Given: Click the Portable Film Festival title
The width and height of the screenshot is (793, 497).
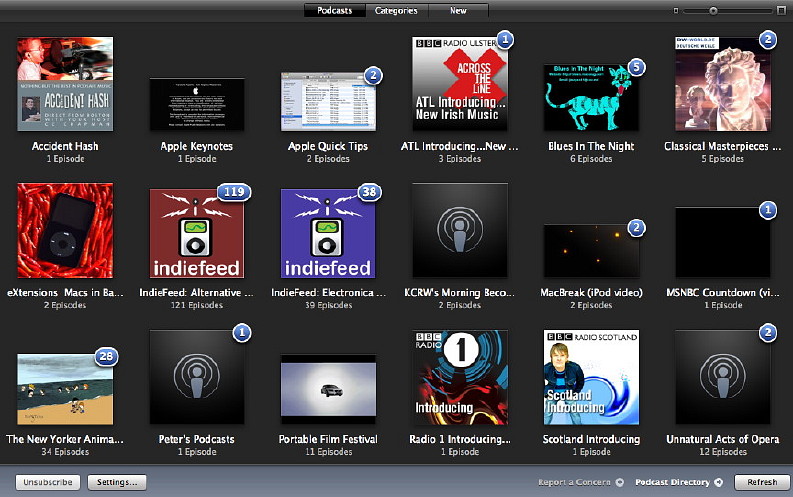Looking at the screenshot, I should 328,439.
